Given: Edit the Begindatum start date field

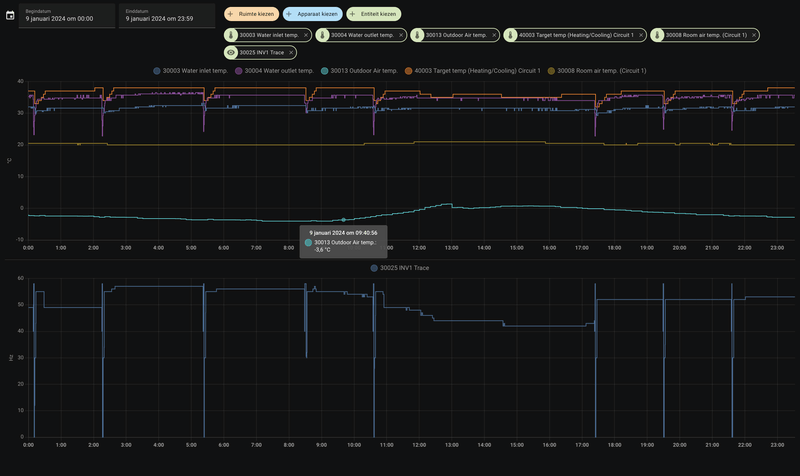Looking at the screenshot, I should pyautogui.click(x=67, y=15).
